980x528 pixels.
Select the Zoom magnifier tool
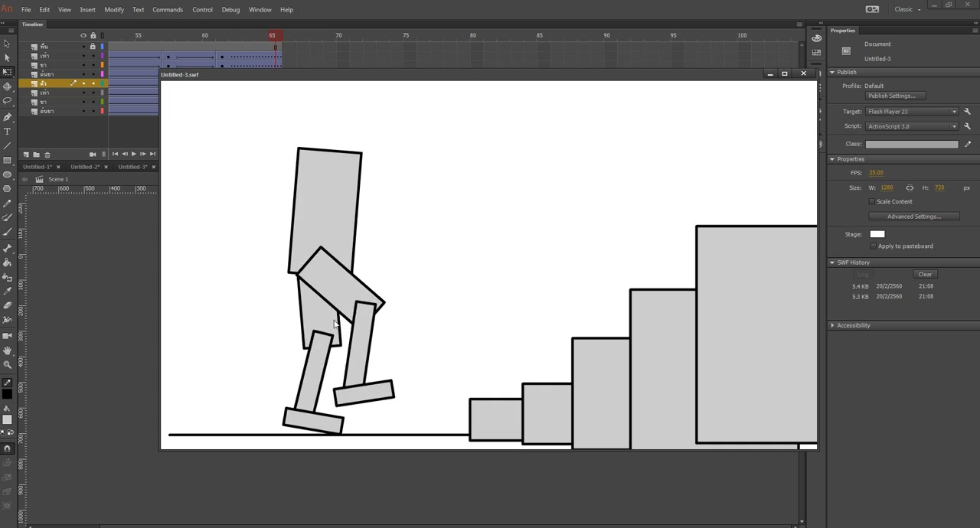pyautogui.click(x=7, y=364)
